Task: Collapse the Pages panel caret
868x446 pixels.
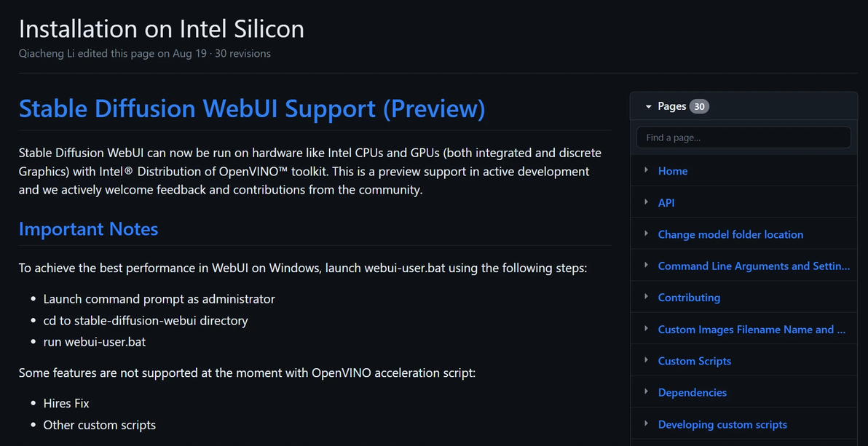Action: tap(648, 106)
